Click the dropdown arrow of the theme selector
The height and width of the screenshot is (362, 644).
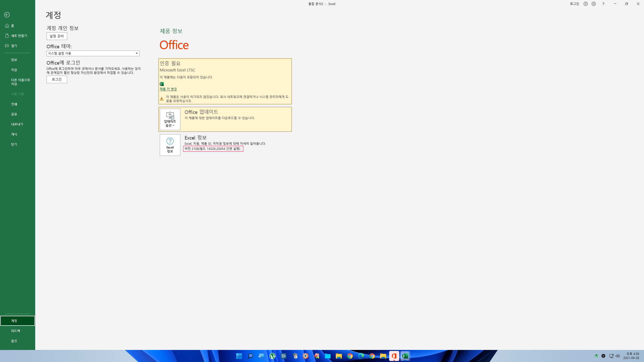[x=137, y=53]
